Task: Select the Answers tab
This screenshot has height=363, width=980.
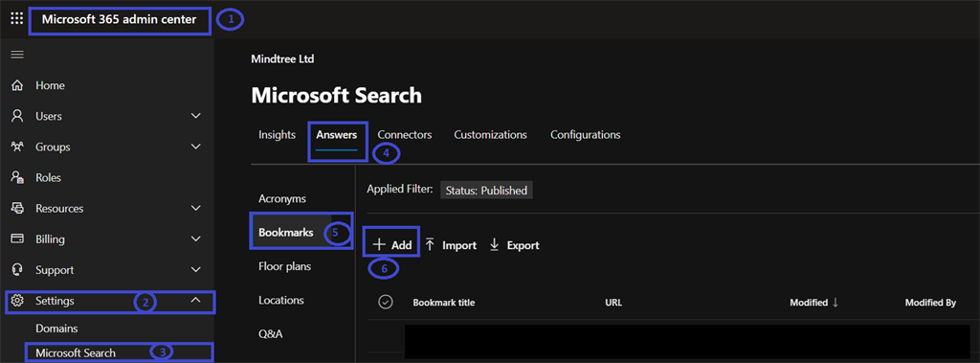Action: (336, 135)
